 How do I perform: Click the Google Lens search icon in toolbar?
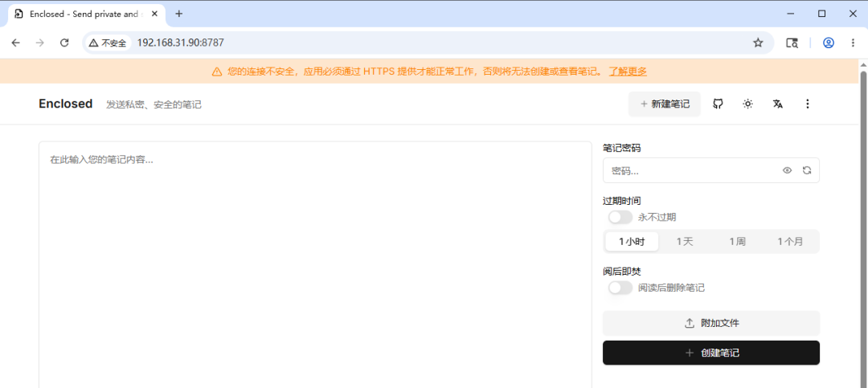pyautogui.click(x=792, y=43)
